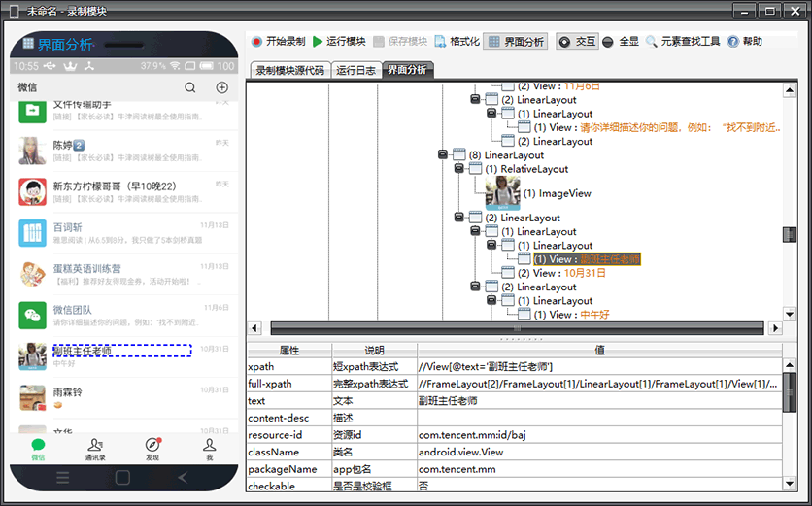Tap the phone back hardware button

183,478
